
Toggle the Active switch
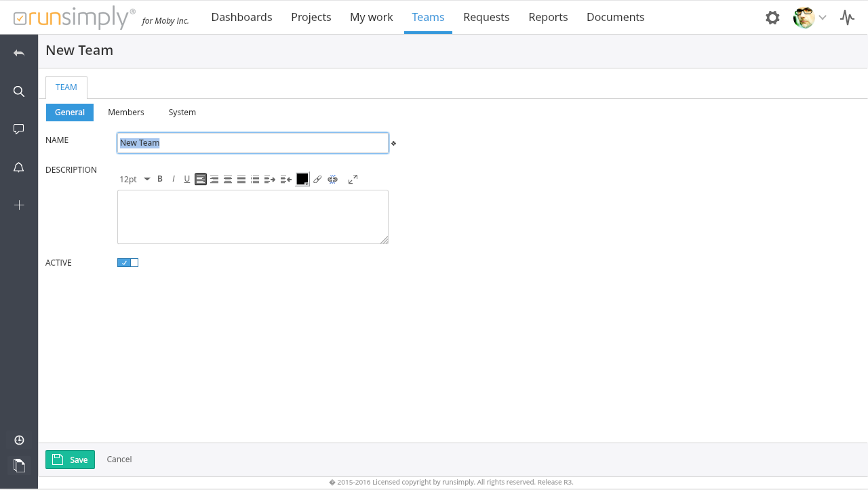[x=127, y=263]
